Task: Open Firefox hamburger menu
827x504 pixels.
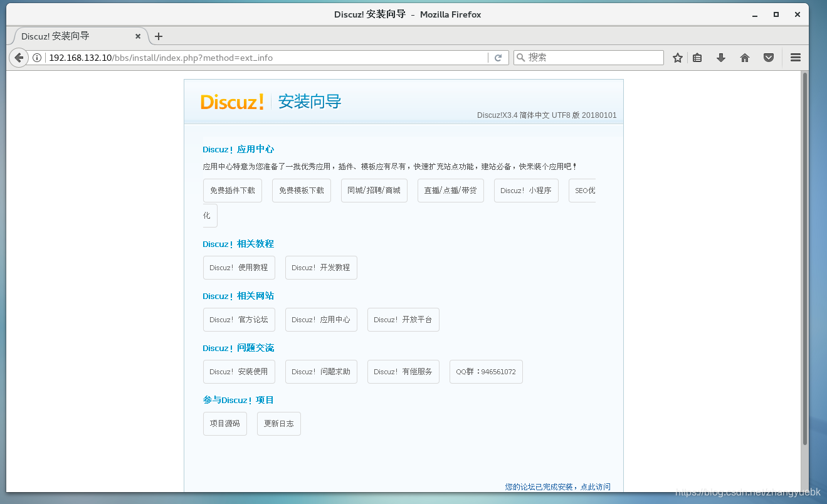Action: (x=796, y=58)
